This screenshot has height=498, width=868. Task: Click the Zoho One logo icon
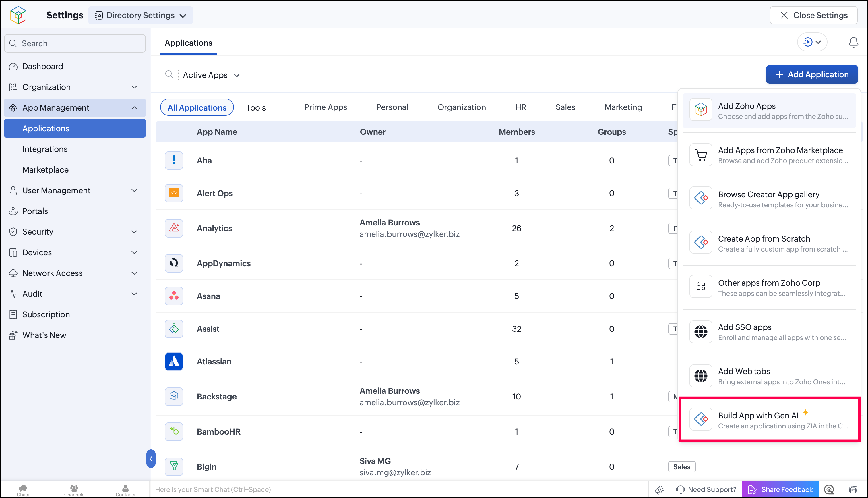[18, 15]
